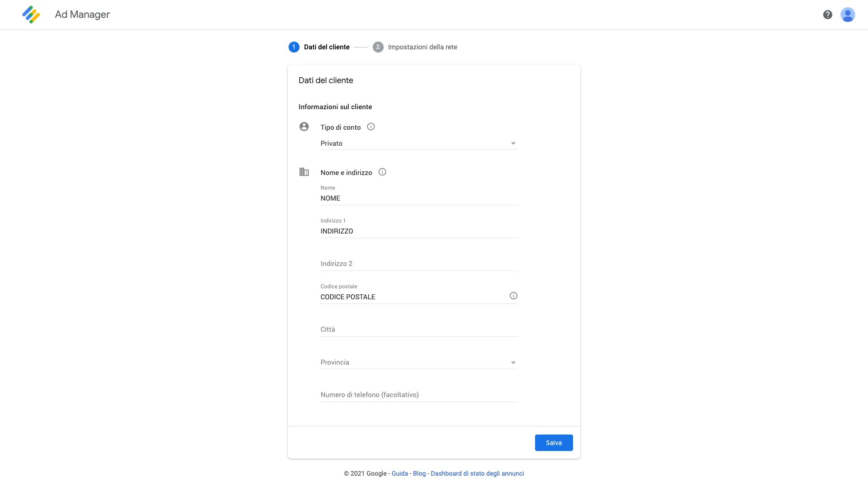Focus the Nome input field
Screen dimensions: 868x488
[419, 198]
